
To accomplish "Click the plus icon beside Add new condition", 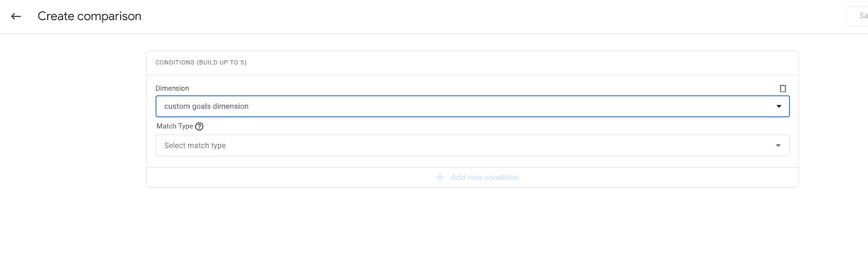I will point(440,178).
